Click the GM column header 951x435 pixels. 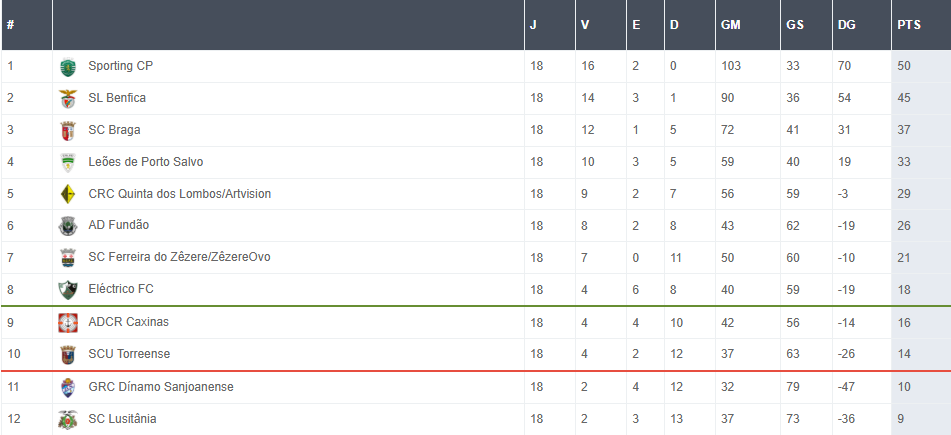[x=730, y=25]
